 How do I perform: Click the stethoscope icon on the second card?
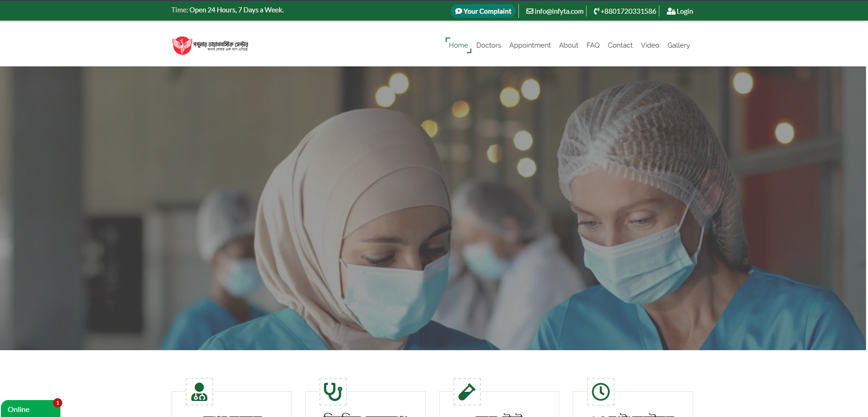point(332,392)
